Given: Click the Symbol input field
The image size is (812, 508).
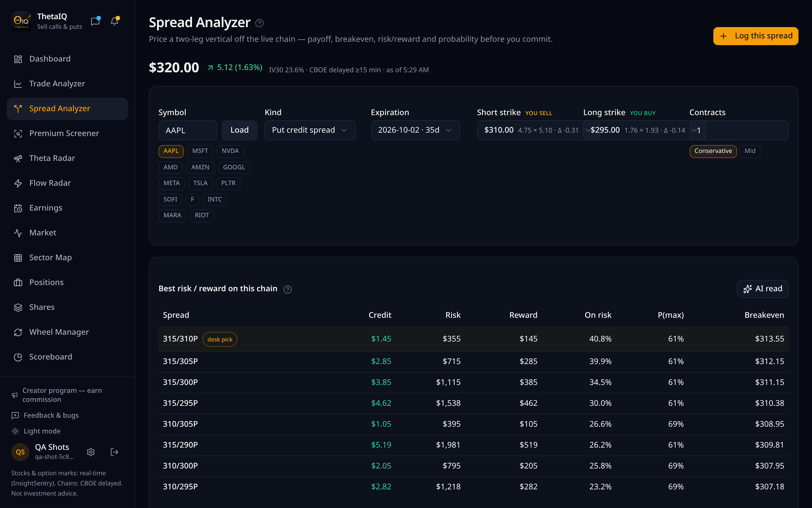Looking at the screenshot, I should [x=187, y=130].
